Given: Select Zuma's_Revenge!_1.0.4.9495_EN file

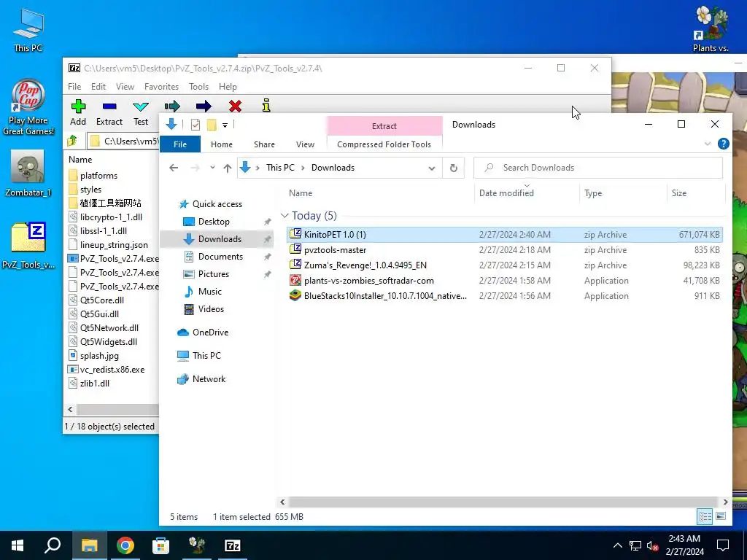Looking at the screenshot, I should 505,265.
